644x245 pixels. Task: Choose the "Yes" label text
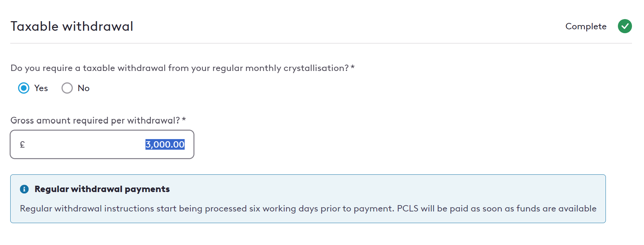tap(41, 88)
